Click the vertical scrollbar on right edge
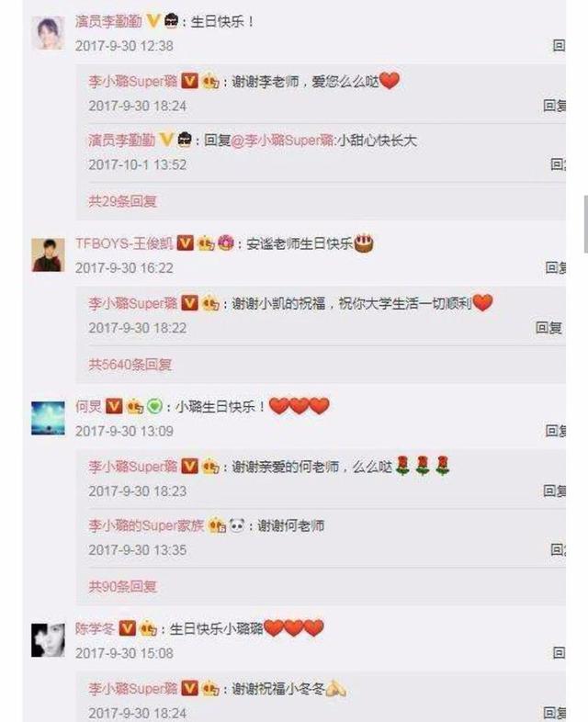The height and width of the screenshot is (722, 588). click(x=585, y=224)
